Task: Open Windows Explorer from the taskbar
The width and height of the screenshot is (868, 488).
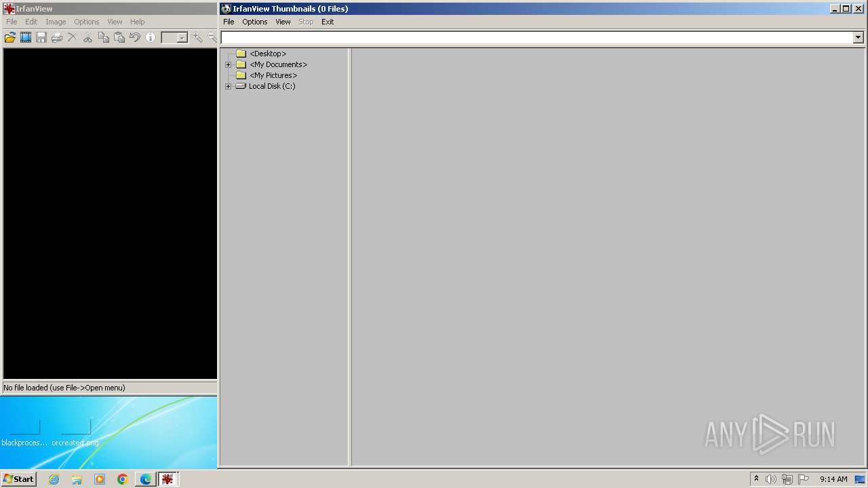Action: (x=77, y=479)
